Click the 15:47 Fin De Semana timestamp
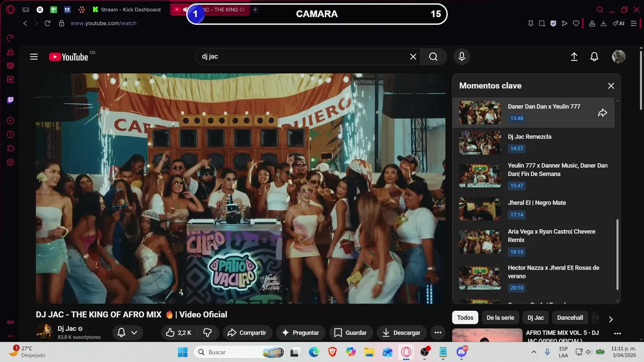Image resolution: width=644 pixels, height=362 pixels. click(x=517, y=186)
